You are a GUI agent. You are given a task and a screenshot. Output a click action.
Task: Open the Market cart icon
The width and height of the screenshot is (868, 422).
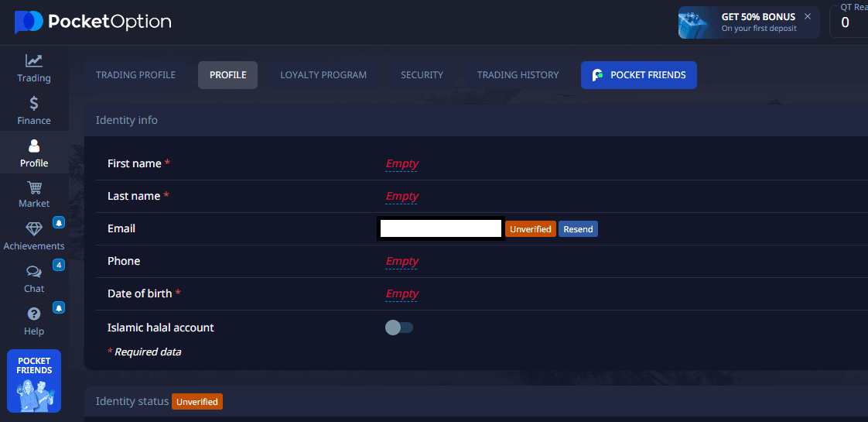(34, 187)
